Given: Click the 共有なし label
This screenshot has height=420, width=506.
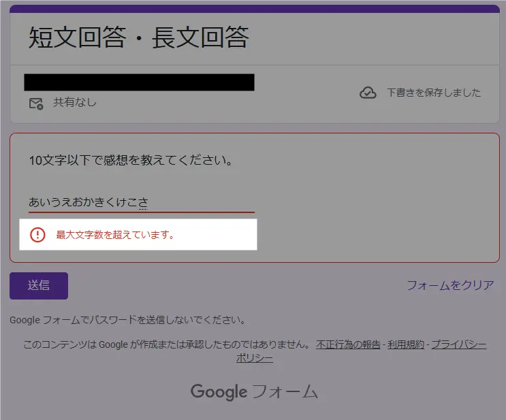Looking at the screenshot, I should click(x=75, y=102).
